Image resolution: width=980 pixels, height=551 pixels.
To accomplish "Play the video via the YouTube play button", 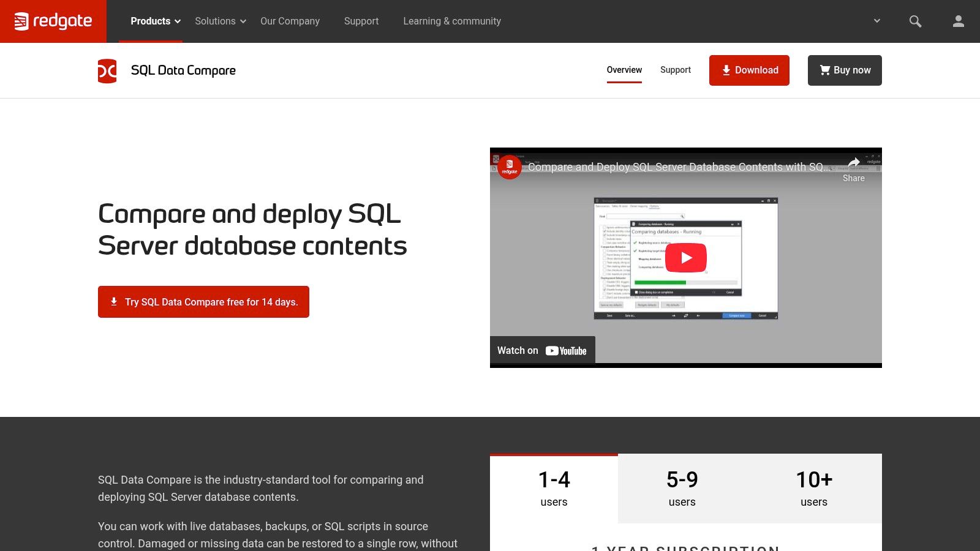I will [x=686, y=257].
